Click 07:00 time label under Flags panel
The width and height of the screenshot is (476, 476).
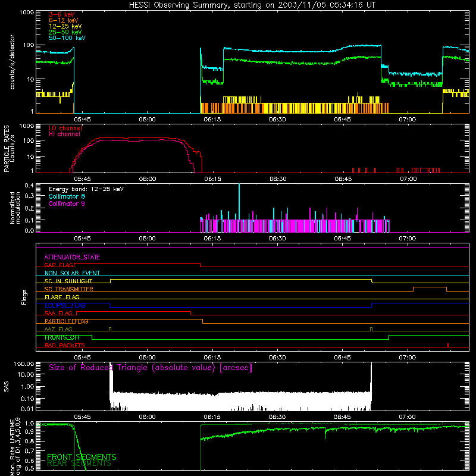(x=408, y=358)
